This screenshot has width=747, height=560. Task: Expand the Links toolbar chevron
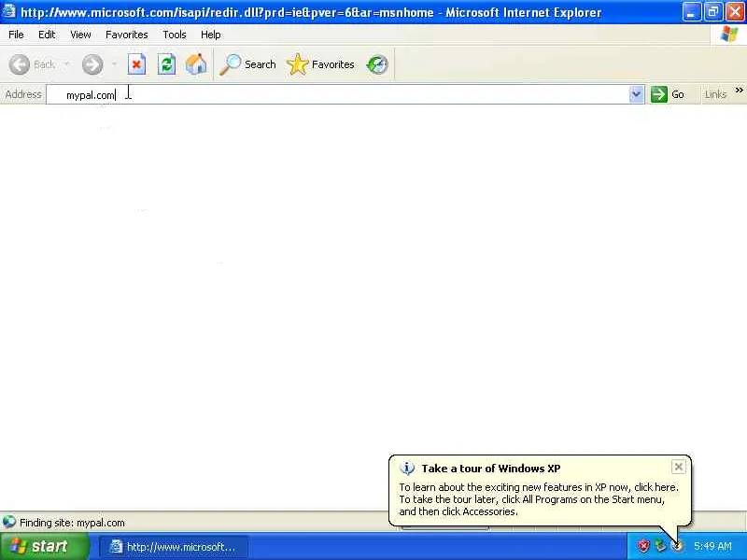pyautogui.click(x=739, y=90)
